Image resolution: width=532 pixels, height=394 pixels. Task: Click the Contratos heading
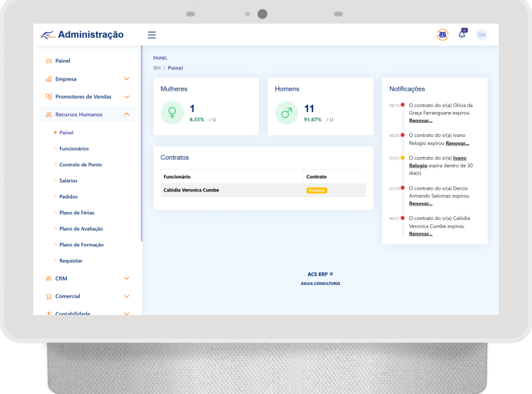[175, 158]
